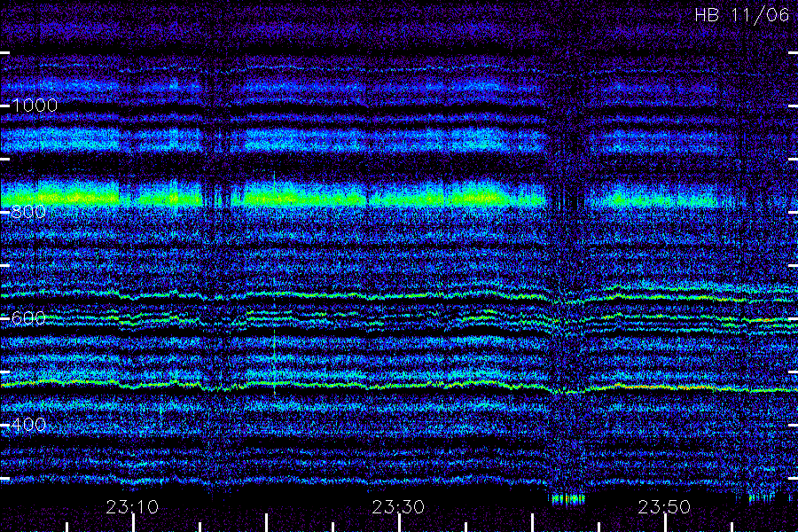Select the 400 frequency axis label
The image size is (798, 532).
pos(28,425)
